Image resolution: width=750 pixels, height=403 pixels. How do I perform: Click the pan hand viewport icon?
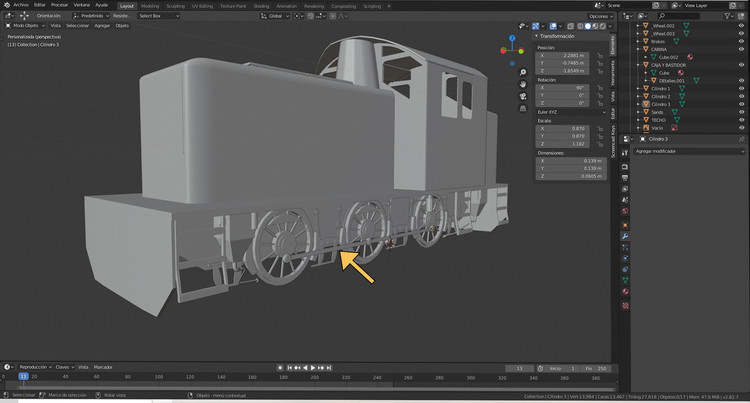pyautogui.click(x=524, y=84)
